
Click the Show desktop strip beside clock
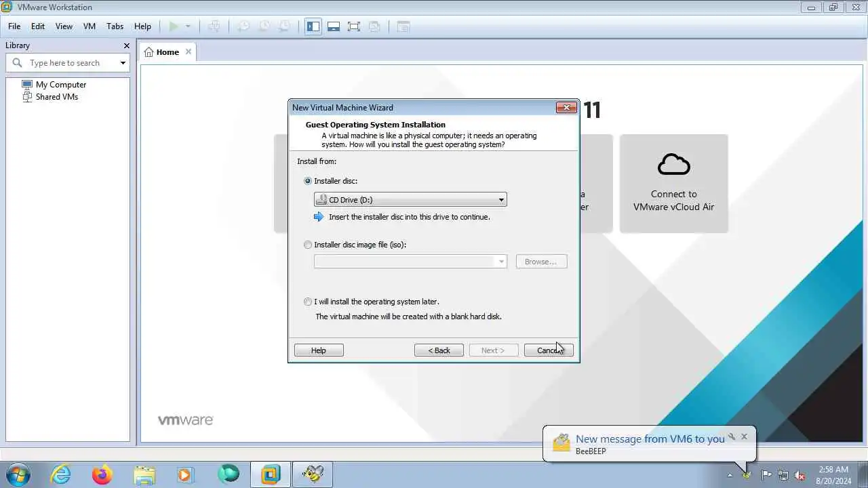863,474
